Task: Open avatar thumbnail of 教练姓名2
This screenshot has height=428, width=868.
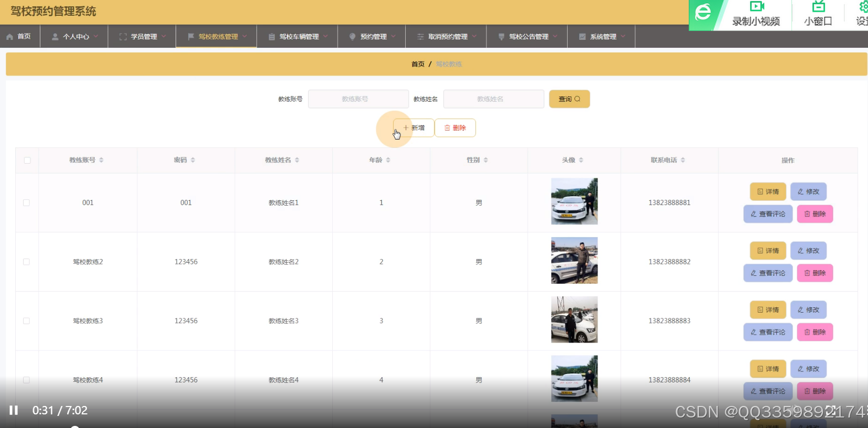Action: (x=574, y=261)
